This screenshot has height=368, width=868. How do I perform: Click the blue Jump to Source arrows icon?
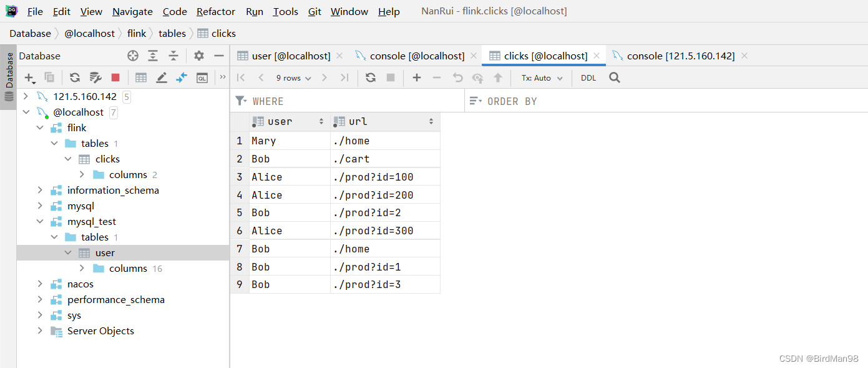[182, 77]
